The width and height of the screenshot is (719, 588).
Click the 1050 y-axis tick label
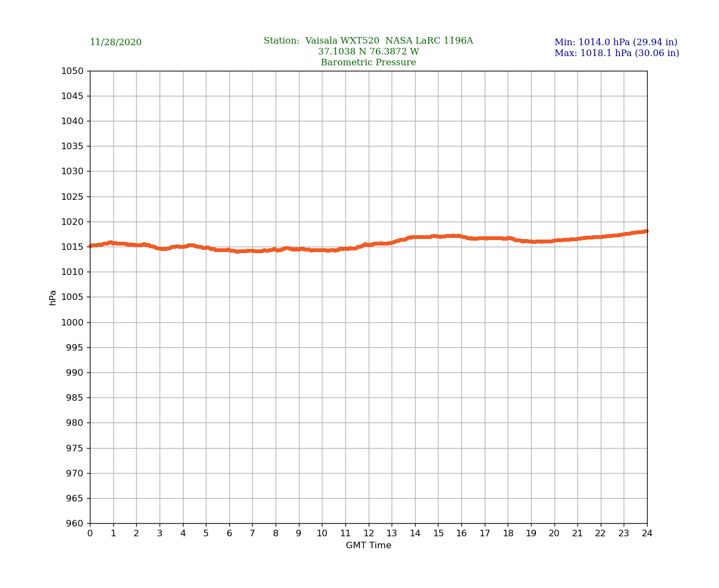coord(72,71)
